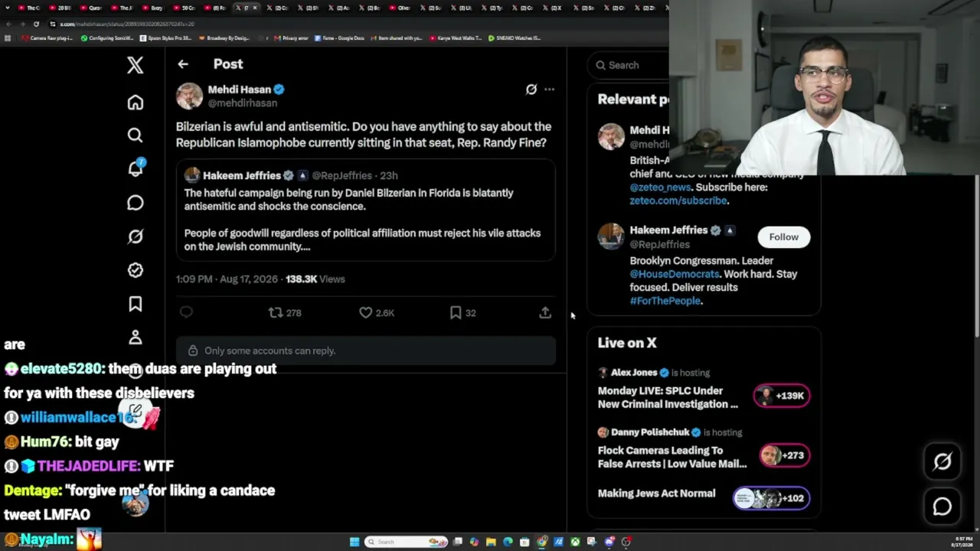Open Fame - Google Docs bookmark
980x551 pixels.
tap(340, 38)
